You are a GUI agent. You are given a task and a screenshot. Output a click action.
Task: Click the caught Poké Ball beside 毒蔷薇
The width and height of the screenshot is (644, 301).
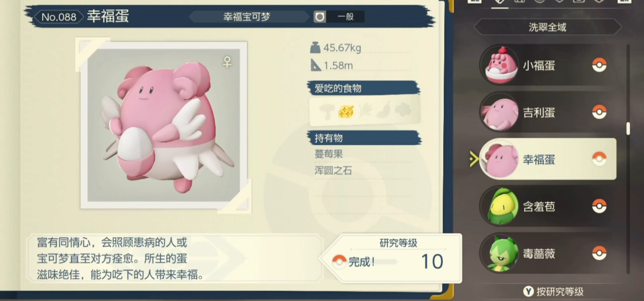[x=599, y=253]
